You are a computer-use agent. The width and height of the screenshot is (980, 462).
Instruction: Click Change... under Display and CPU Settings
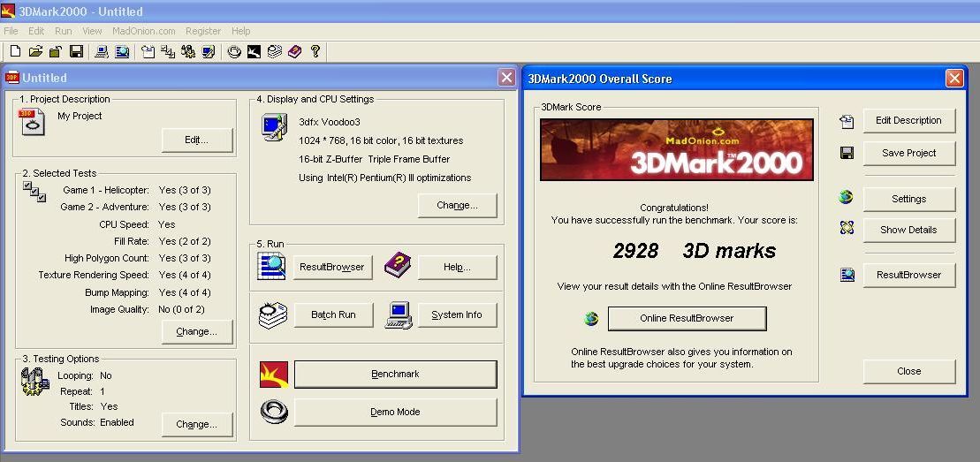tap(458, 205)
